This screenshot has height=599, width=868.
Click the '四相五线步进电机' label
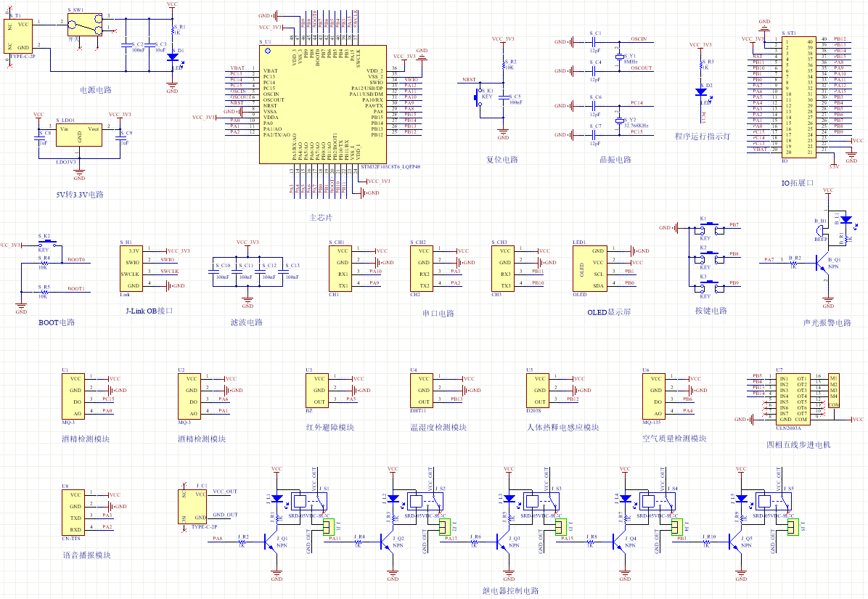click(x=798, y=444)
